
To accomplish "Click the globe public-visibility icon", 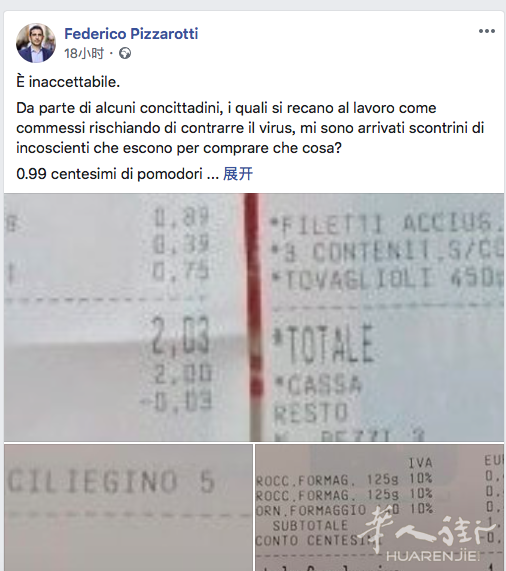I will point(125,54).
